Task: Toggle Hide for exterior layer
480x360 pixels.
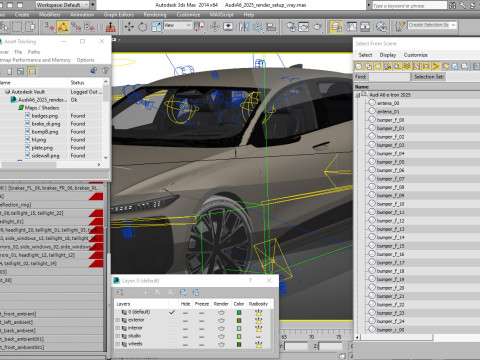Action: [185, 321]
